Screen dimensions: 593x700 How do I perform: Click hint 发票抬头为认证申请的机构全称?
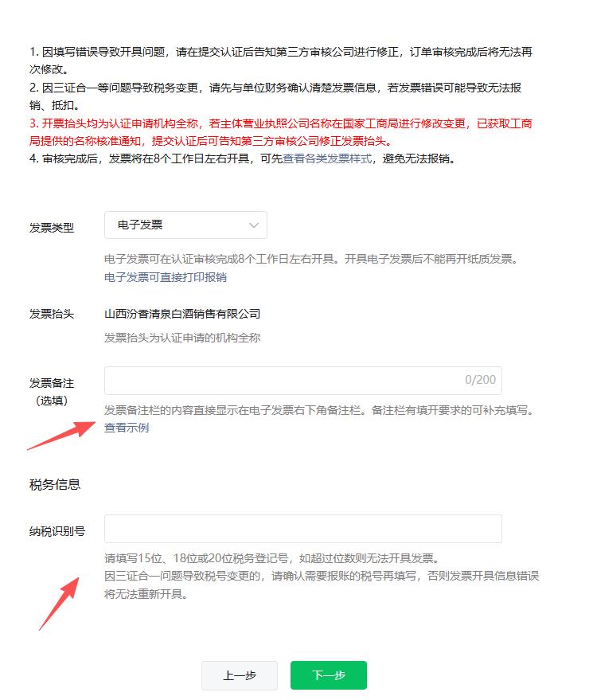182,338
